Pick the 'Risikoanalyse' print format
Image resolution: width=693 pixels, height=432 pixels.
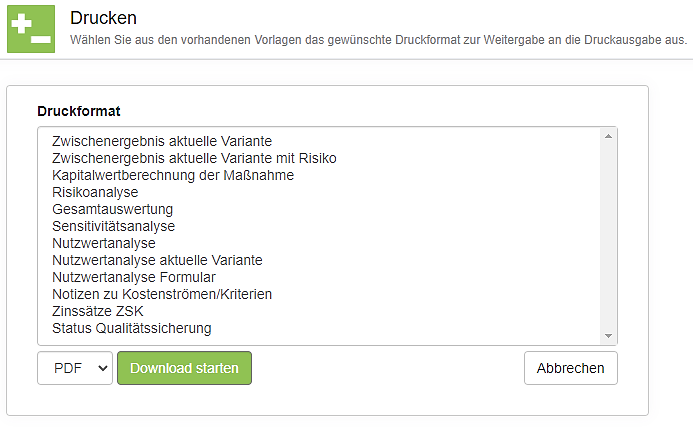(95, 192)
